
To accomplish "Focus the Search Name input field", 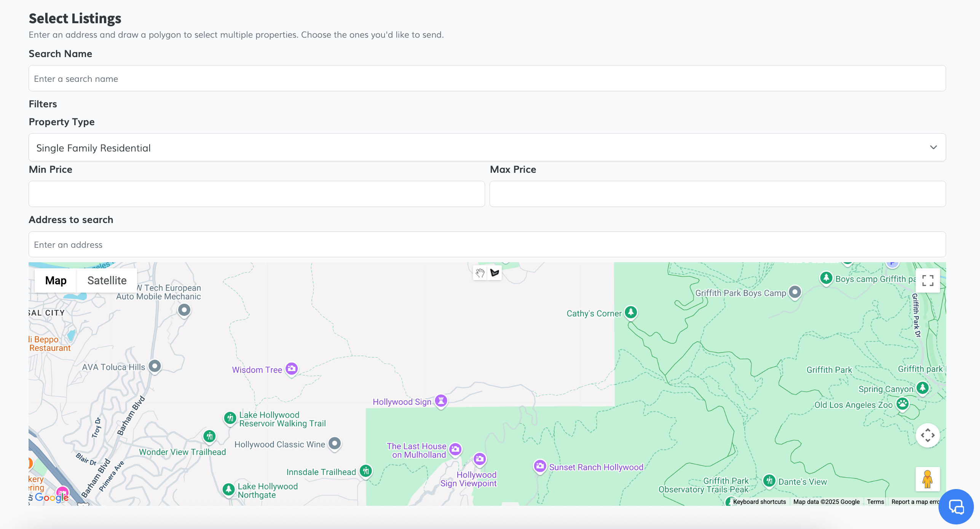I will [487, 78].
